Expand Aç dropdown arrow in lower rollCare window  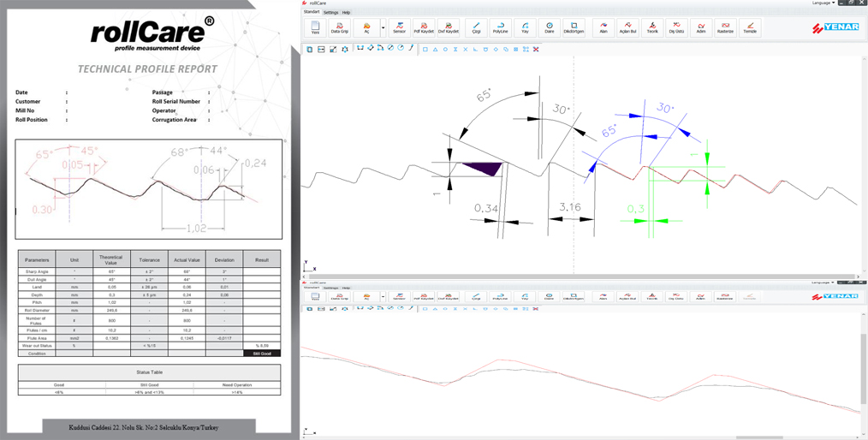pyautogui.click(x=383, y=297)
